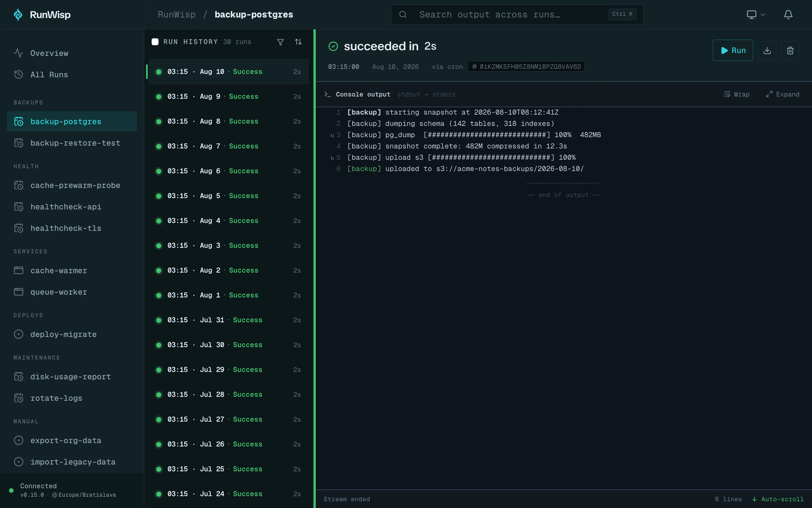Toggle Wrap for console output
Screen dimensions: 812x508
(x=736, y=95)
